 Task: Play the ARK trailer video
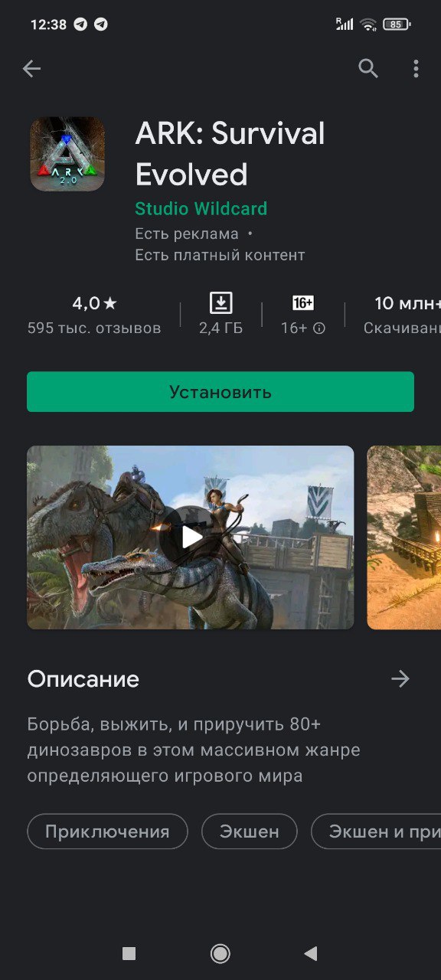191,537
